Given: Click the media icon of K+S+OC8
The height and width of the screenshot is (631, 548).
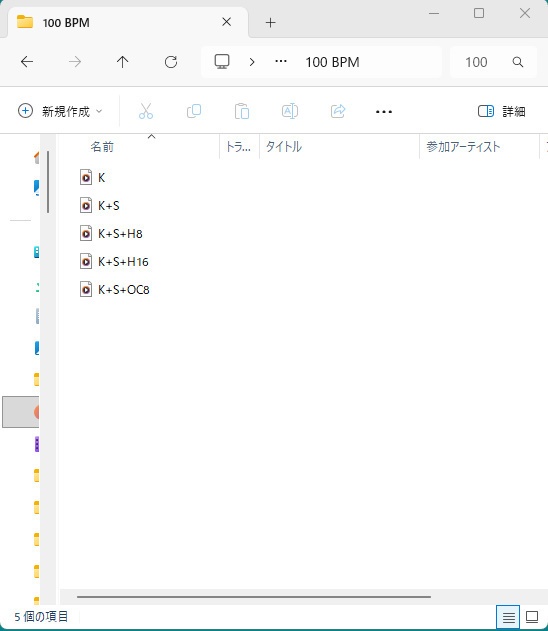Looking at the screenshot, I should pyautogui.click(x=86, y=290).
